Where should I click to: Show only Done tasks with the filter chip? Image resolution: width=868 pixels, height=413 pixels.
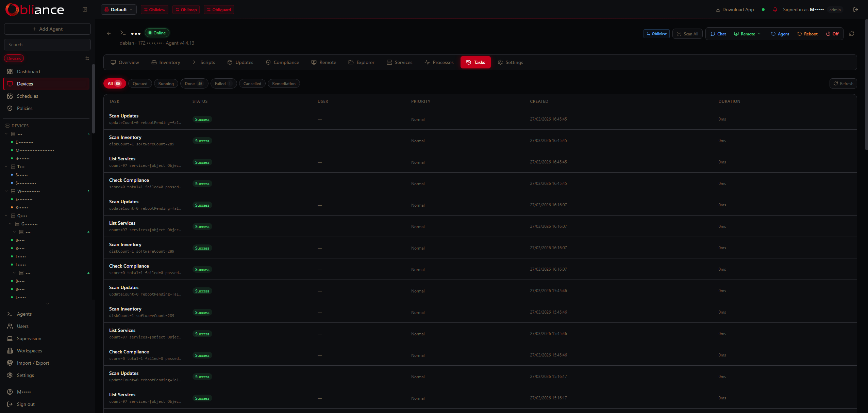(x=194, y=83)
